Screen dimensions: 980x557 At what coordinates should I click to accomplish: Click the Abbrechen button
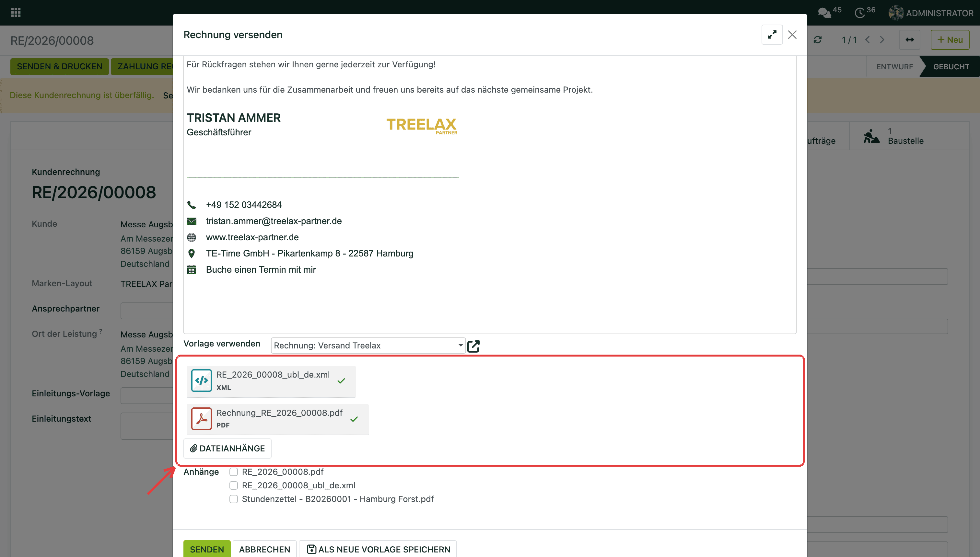click(x=264, y=549)
